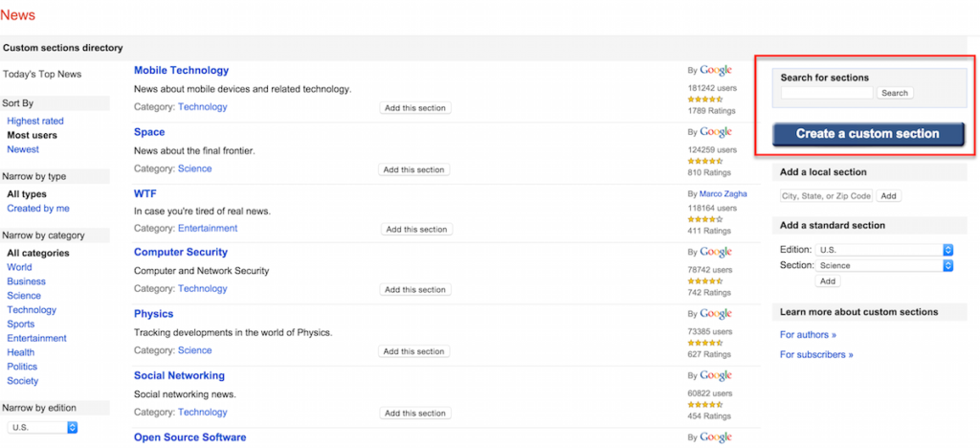
Task: Click Create a custom section button
Action: (867, 134)
